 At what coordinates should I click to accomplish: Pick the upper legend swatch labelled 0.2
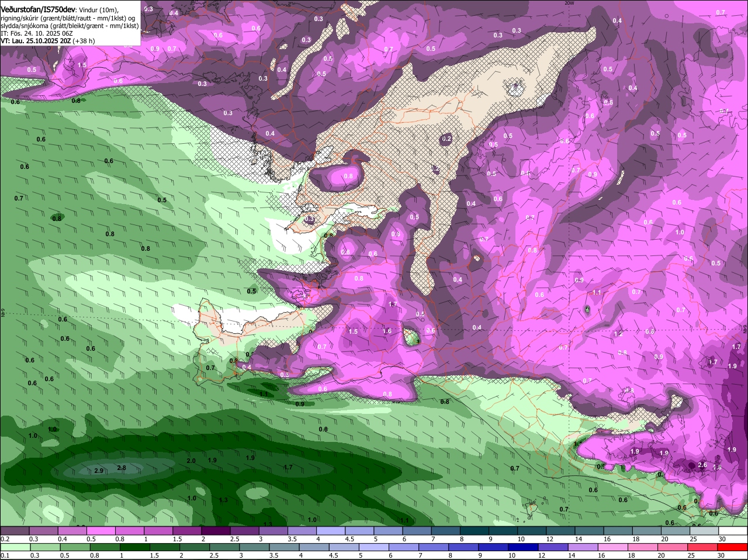pyautogui.click(x=15, y=531)
